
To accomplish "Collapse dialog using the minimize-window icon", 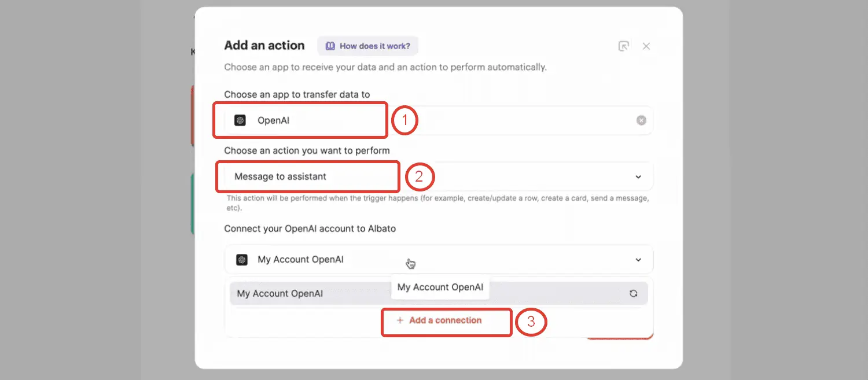I will pyautogui.click(x=623, y=46).
